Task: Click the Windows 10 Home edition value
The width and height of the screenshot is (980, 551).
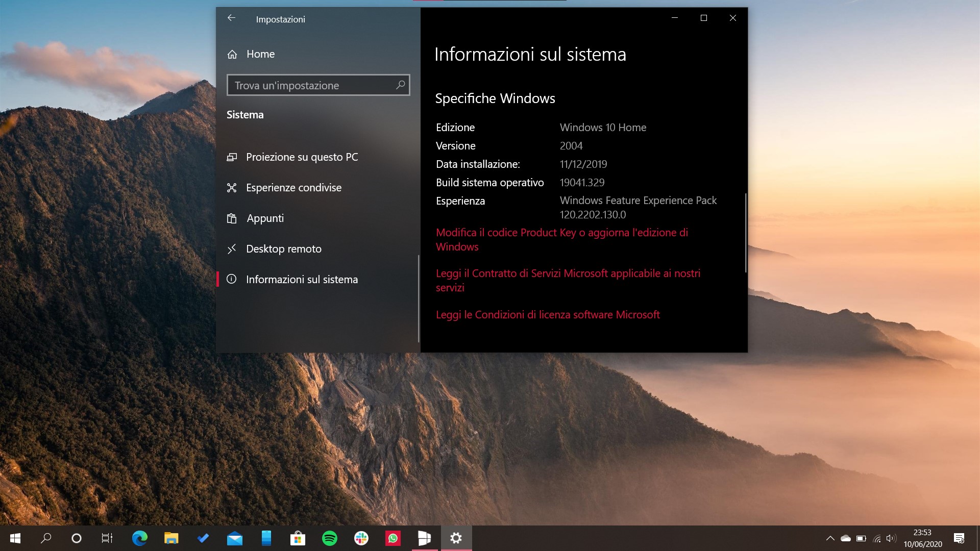Action: click(x=603, y=128)
